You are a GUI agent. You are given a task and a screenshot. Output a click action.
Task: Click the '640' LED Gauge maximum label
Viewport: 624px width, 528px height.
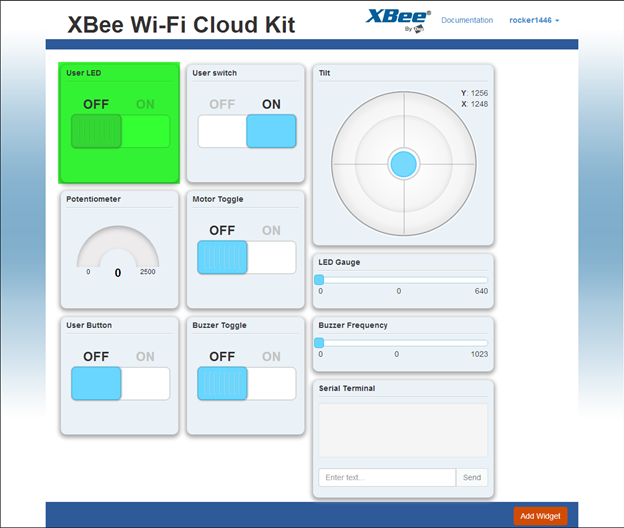click(481, 291)
